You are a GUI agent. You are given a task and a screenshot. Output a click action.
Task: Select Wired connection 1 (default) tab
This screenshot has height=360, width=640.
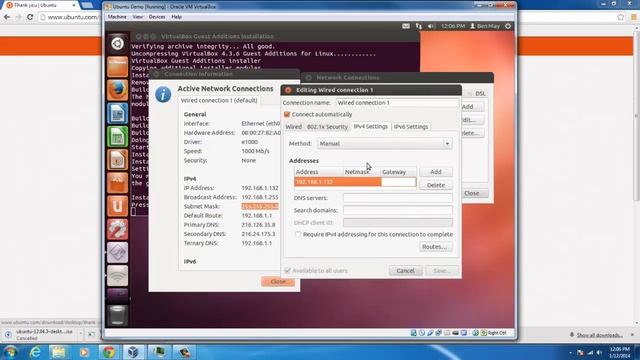219,100
